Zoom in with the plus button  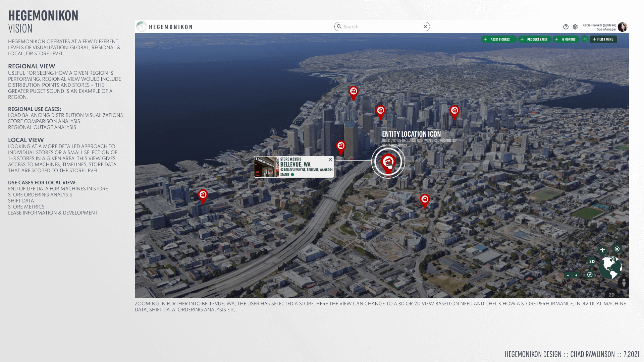click(x=576, y=276)
